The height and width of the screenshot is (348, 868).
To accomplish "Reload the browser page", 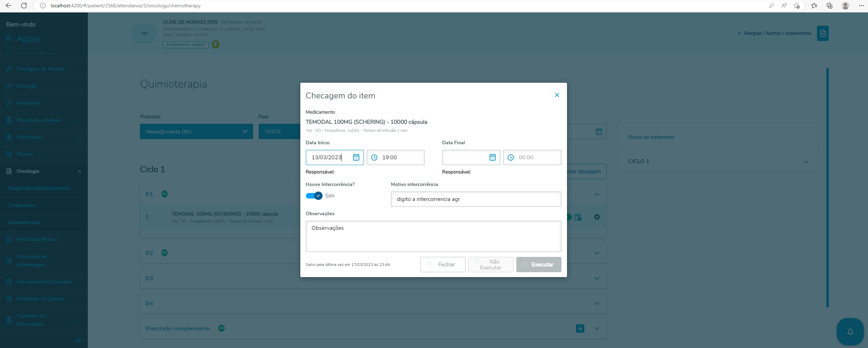I will [24, 6].
